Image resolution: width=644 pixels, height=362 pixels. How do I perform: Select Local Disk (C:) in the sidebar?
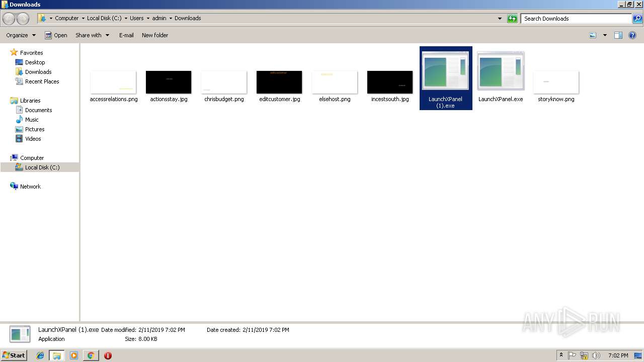click(42, 167)
